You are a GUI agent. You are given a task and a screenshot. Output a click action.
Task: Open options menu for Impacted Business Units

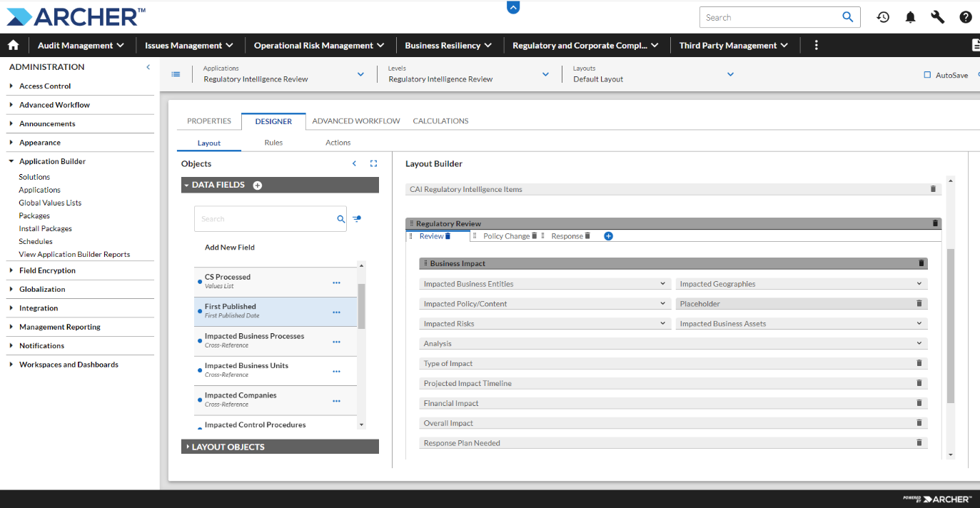tap(336, 371)
